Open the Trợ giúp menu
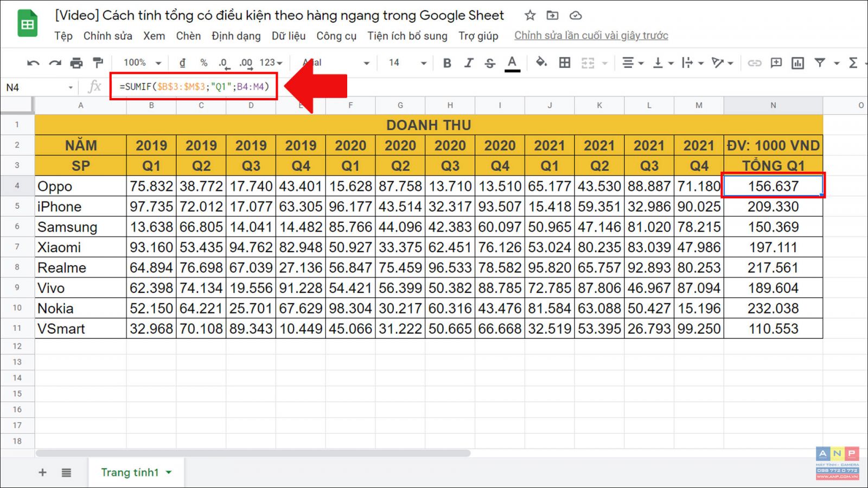Screen dimensions: 868x488 478,36
